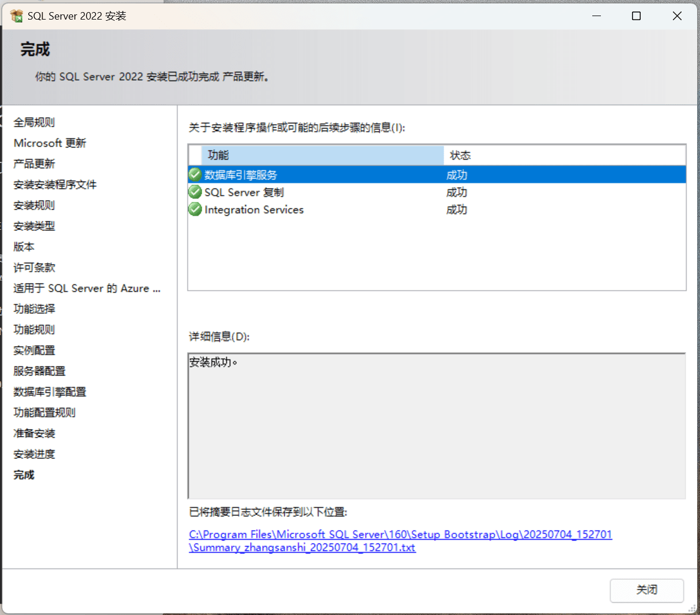Maximize the SQL Server 2022 安装 window
700x615 pixels.
click(x=636, y=16)
